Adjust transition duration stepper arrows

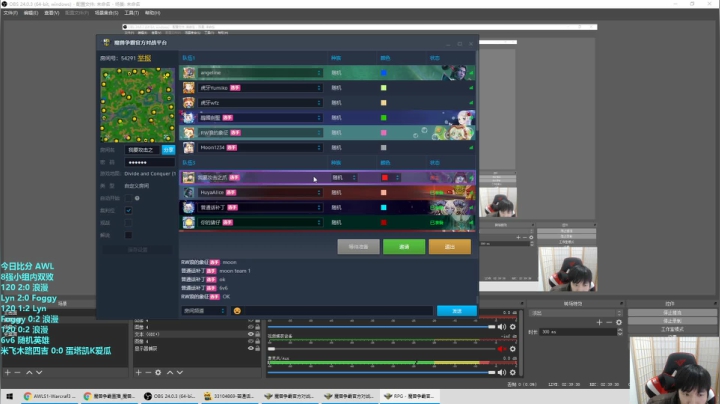coord(619,331)
